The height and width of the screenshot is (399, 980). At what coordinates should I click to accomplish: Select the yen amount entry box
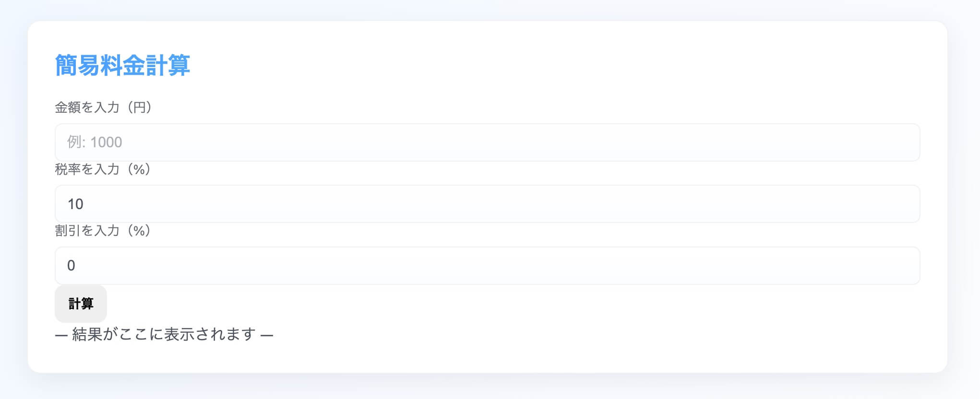coord(487,142)
